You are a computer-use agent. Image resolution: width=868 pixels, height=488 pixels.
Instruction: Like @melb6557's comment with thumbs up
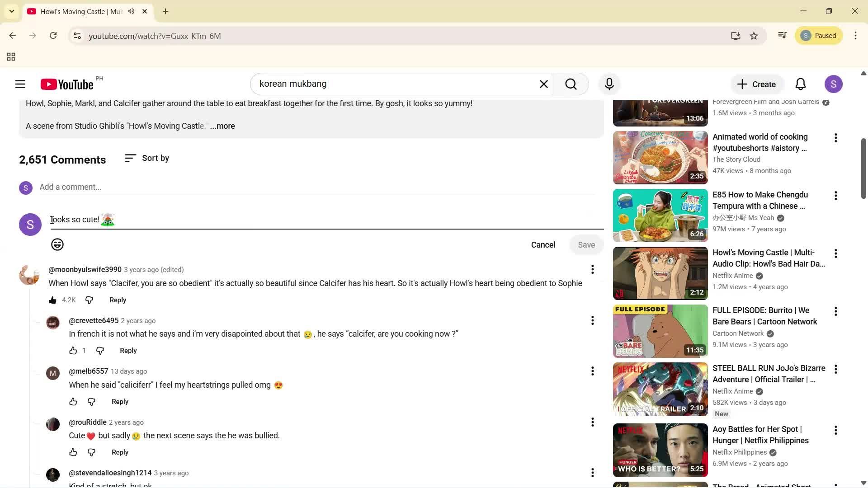click(x=73, y=401)
